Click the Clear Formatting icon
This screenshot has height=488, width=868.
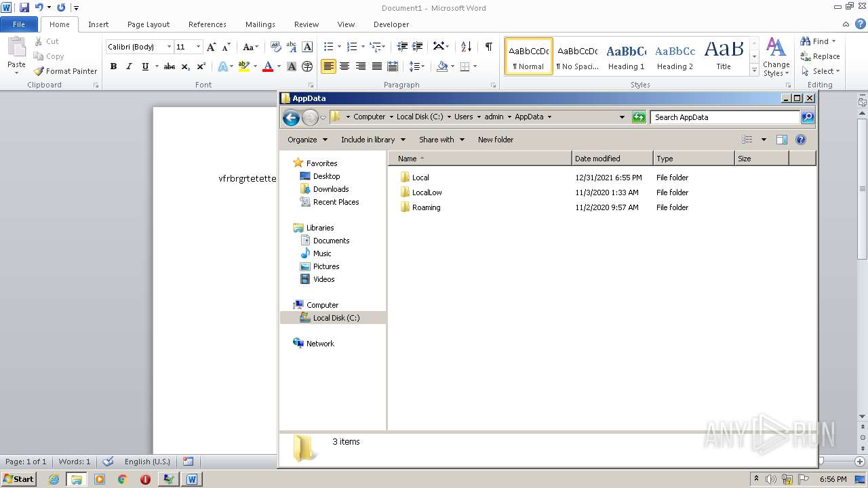coord(275,47)
